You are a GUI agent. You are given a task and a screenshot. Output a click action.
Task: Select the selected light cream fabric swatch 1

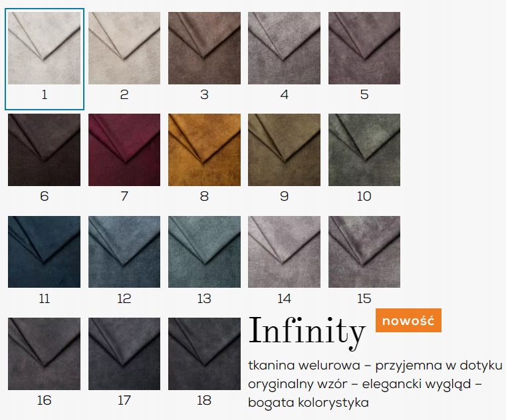tap(44, 49)
